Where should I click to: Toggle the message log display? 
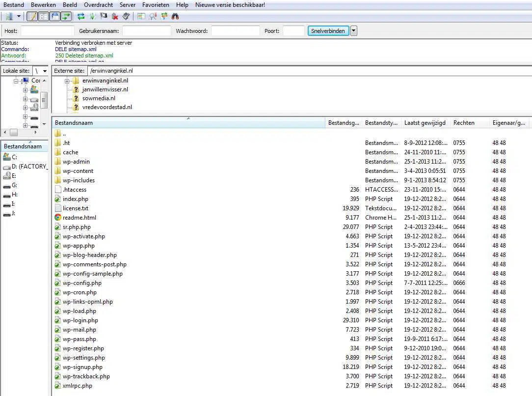(x=32, y=16)
